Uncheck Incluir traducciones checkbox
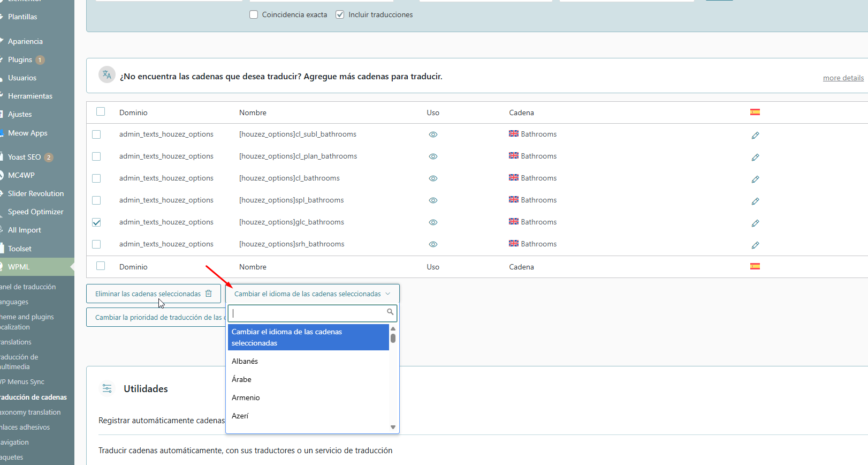The height and width of the screenshot is (465, 868). pos(340,14)
